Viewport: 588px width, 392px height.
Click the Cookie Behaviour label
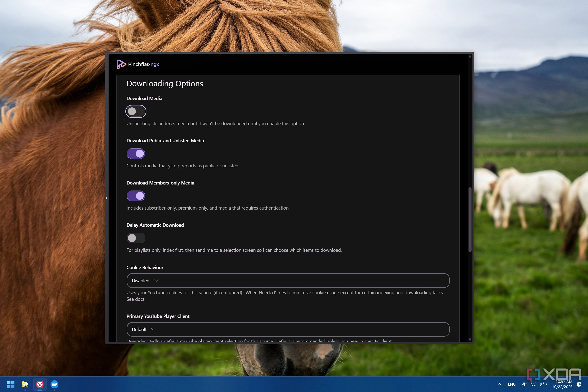pos(145,267)
